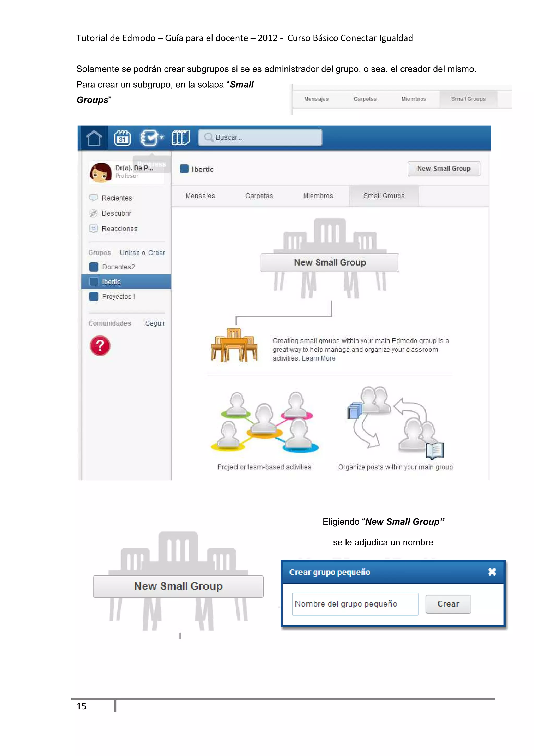The height and width of the screenshot is (756, 534).
Task: Click Miembros in the top-right tab snippet
Action: [414, 99]
